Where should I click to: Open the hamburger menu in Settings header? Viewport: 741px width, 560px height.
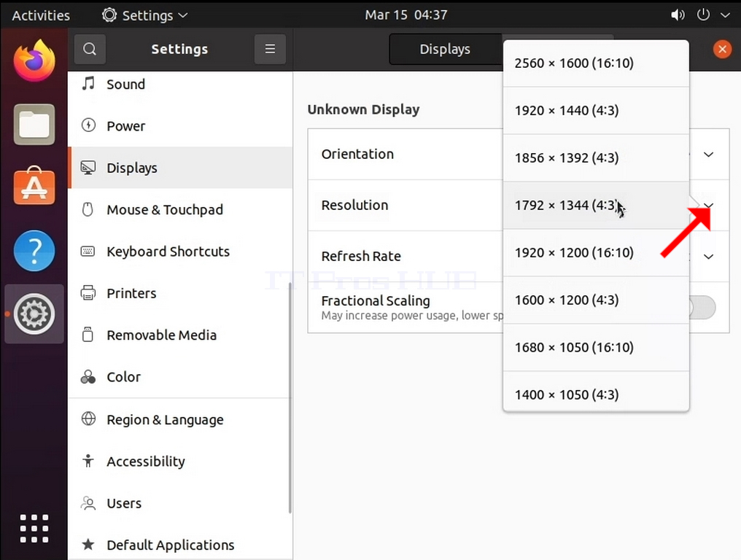[x=270, y=49]
